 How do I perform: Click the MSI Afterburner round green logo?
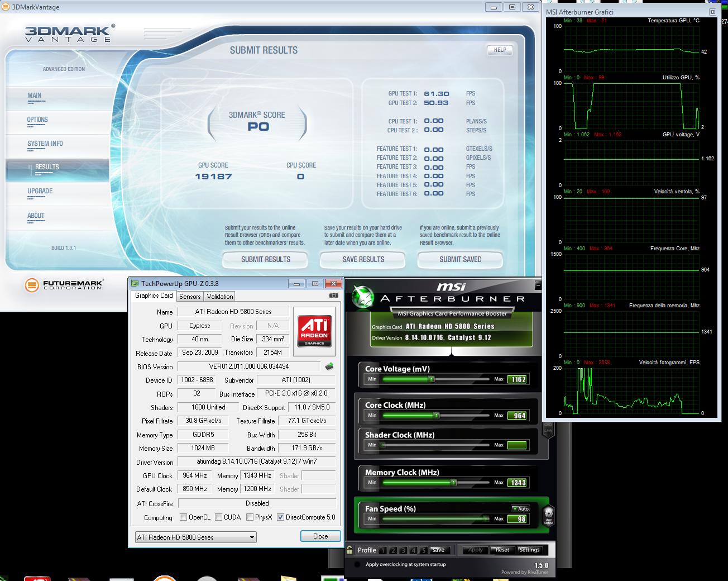click(362, 298)
